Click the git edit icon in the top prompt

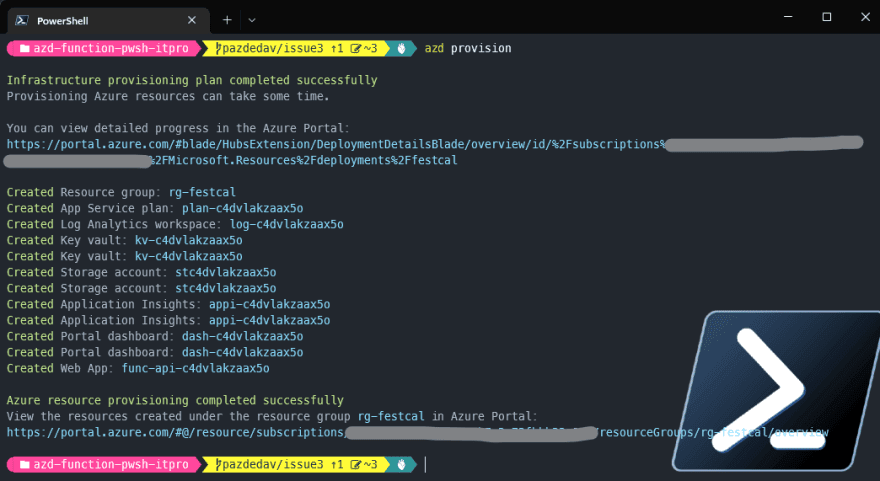coord(355,48)
